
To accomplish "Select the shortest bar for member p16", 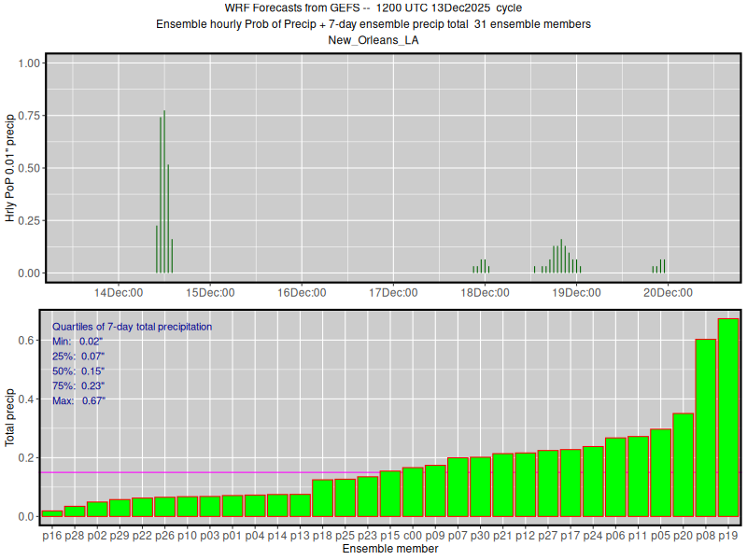I will [x=52, y=513].
